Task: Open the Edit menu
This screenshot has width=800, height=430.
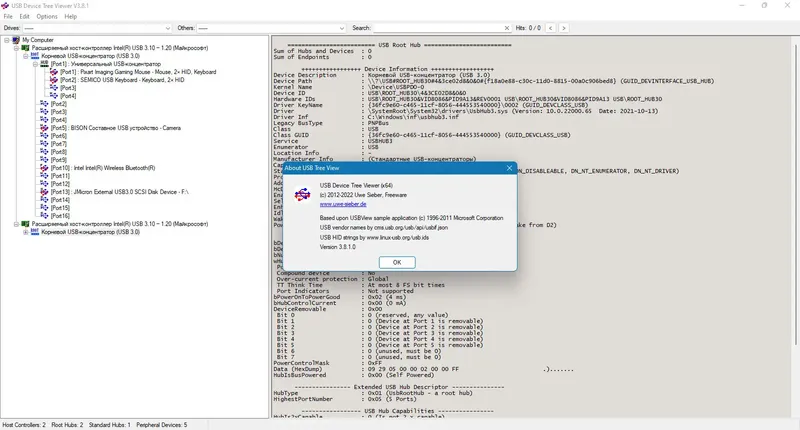Action: pos(24,16)
